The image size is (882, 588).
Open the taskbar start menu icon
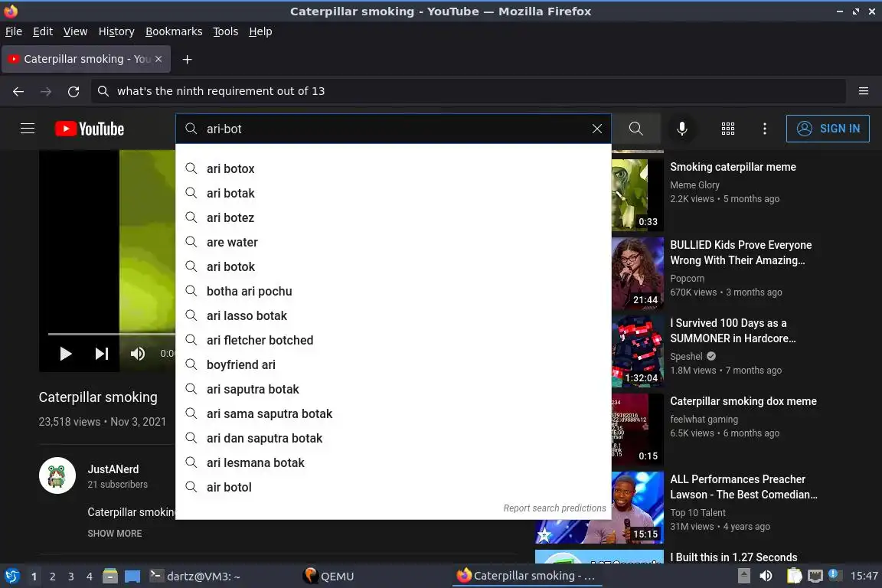11,577
